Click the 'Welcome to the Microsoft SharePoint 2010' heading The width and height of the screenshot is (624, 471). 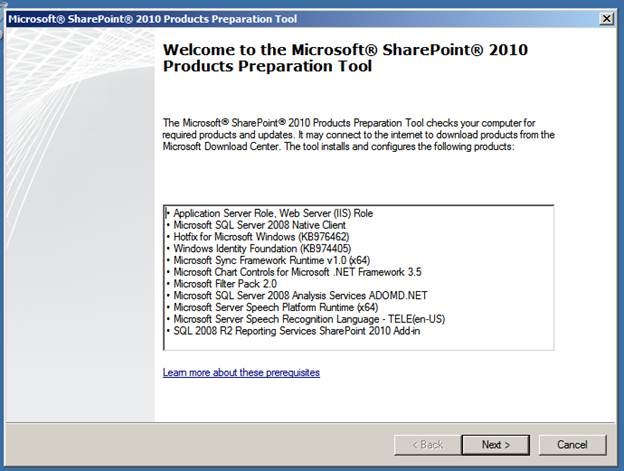345,58
